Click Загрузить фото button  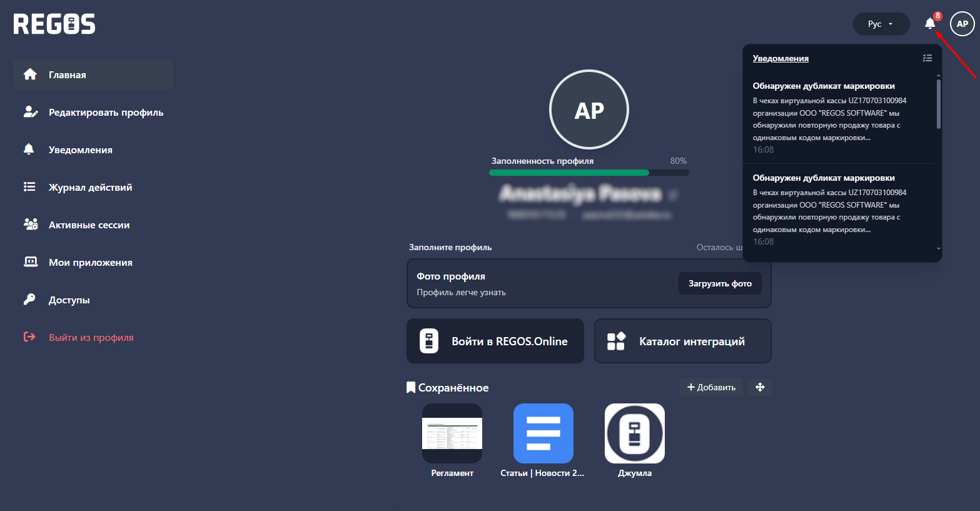[720, 283]
